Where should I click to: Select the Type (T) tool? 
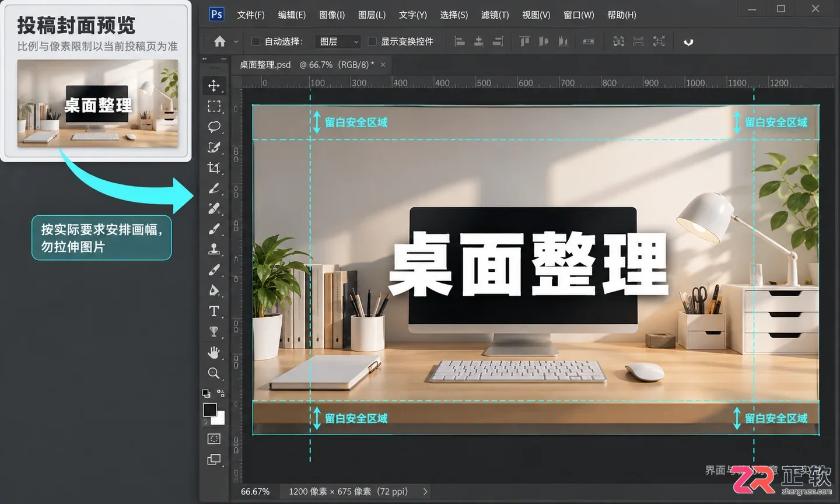[x=214, y=311]
